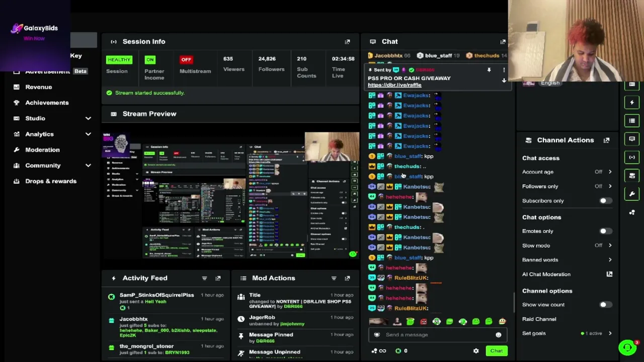The width and height of the screenshot is (644, 362).
Task: Toggle Show view count
Action: (605, 305)
